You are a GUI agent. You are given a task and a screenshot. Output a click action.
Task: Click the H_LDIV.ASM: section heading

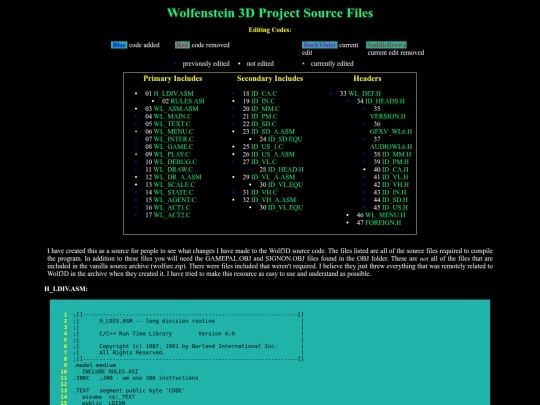66,289
